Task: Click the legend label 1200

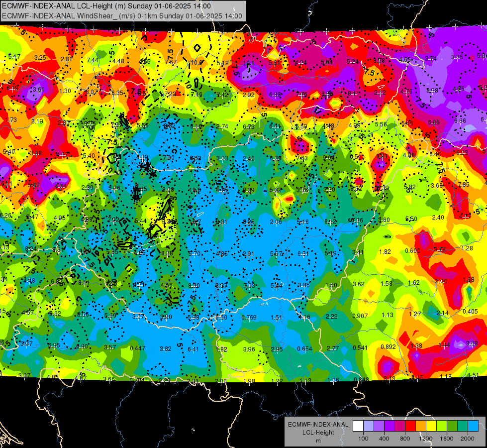Action: point(425,439)
